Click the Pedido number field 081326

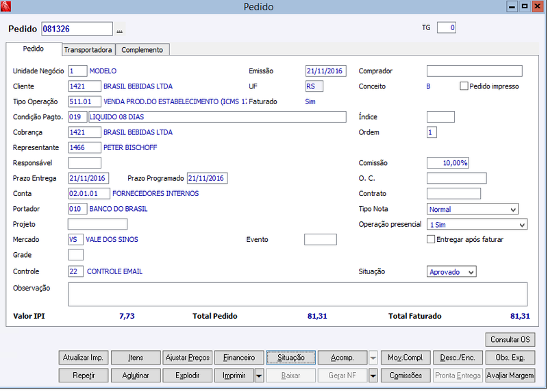tap(77, 29)
